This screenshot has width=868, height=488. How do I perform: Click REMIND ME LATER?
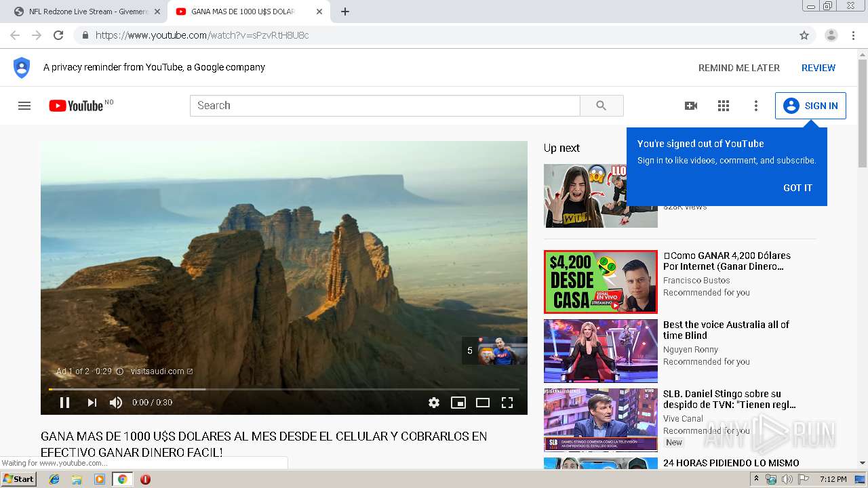click(739, 68)
